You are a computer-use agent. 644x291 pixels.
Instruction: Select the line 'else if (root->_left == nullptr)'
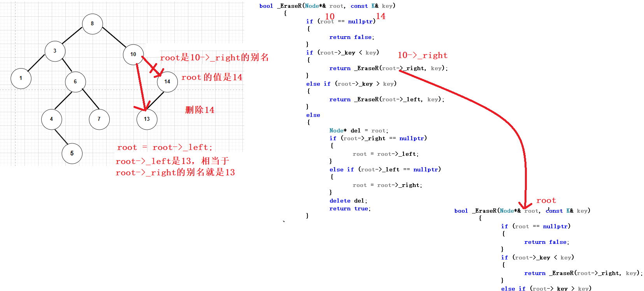tap(385, 169)
